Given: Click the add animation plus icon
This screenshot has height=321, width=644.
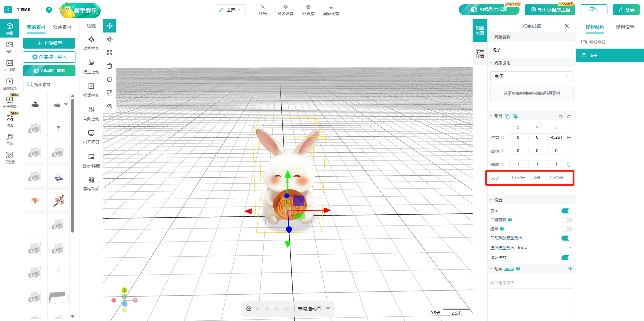Looking at the screenshot, I should pos(570,269).
